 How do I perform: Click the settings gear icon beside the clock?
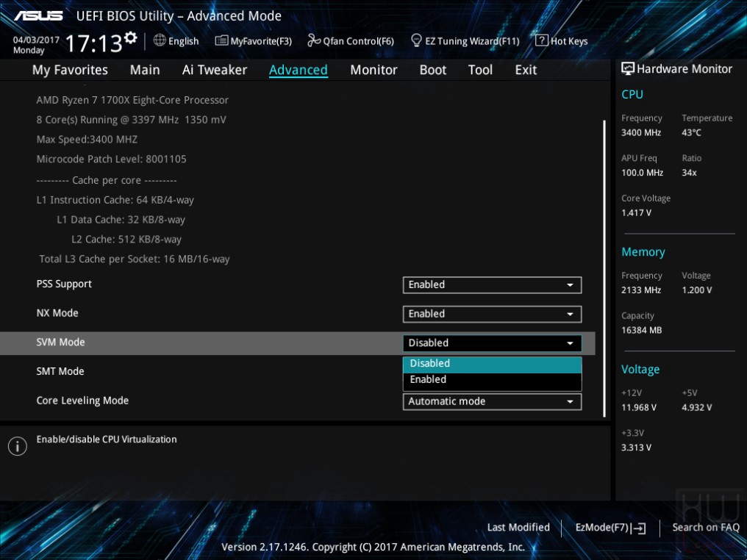(x=130, y=37)
